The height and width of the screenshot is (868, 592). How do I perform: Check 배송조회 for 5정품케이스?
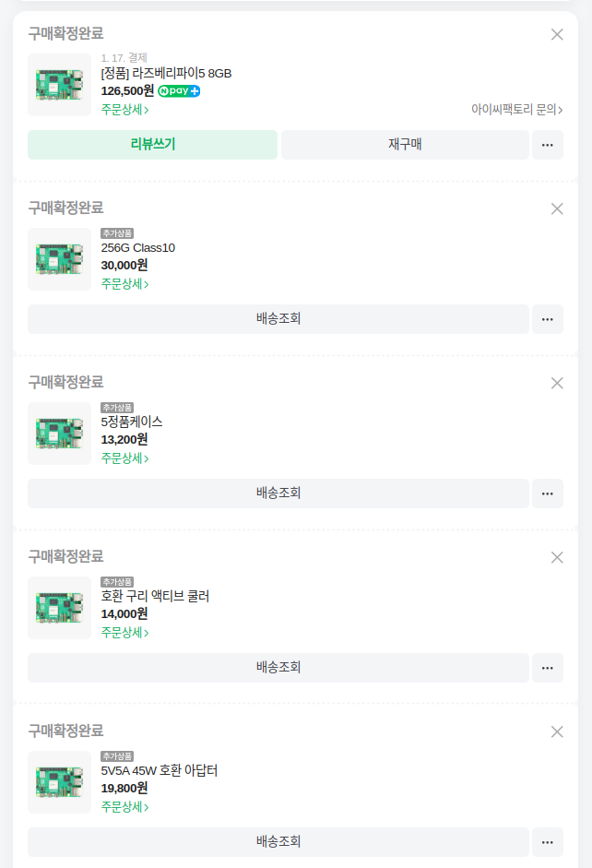[x=278, y=493]
